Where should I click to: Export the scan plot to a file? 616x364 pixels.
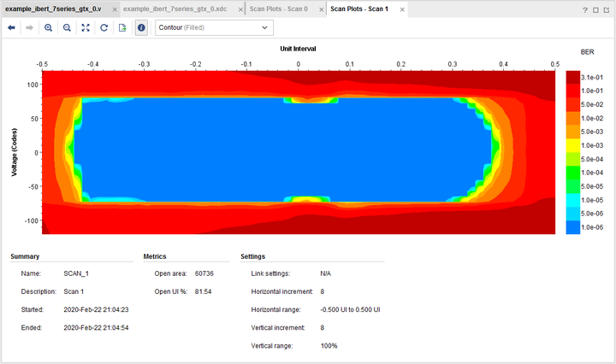pyautogui.click(x=122, y=27)
